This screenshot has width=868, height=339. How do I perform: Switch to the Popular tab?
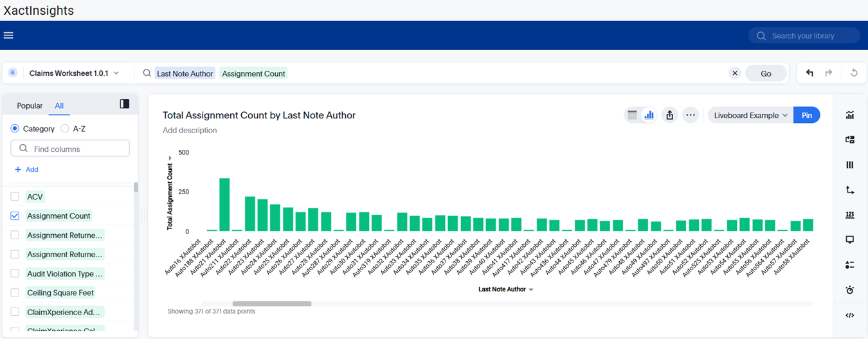click(30, 105)
